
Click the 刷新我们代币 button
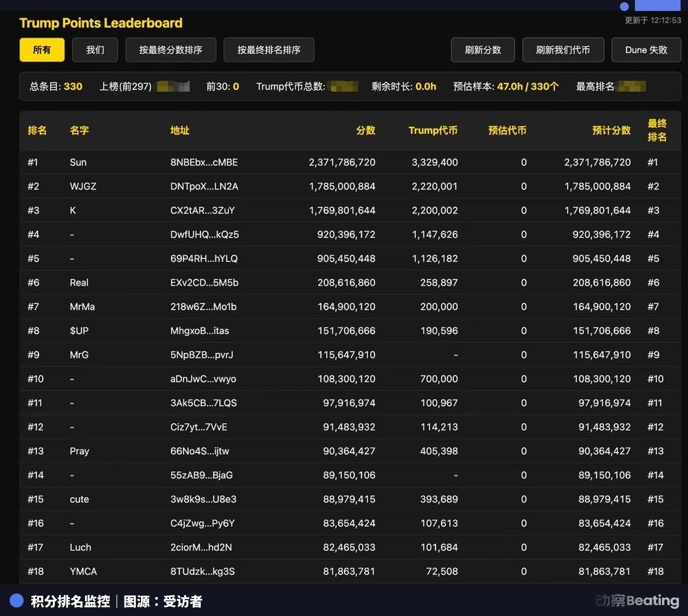(563, 50)
